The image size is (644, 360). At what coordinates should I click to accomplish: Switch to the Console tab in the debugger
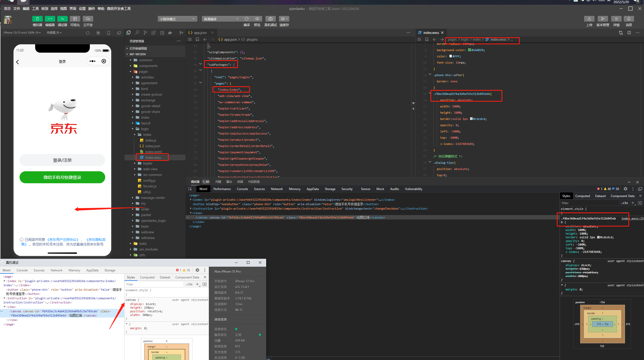click(242, 189)
